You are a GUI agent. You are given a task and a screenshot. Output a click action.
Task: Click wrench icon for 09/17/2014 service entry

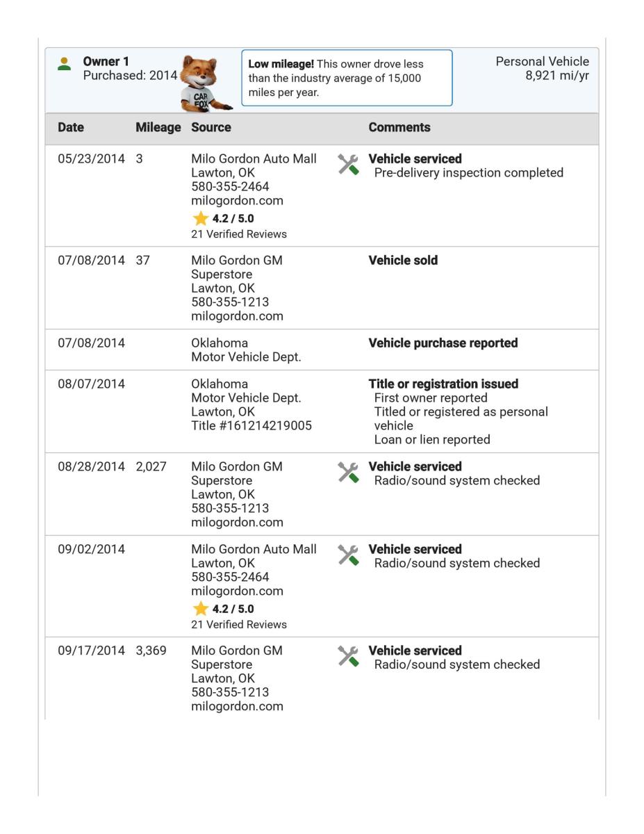(349, 656)
